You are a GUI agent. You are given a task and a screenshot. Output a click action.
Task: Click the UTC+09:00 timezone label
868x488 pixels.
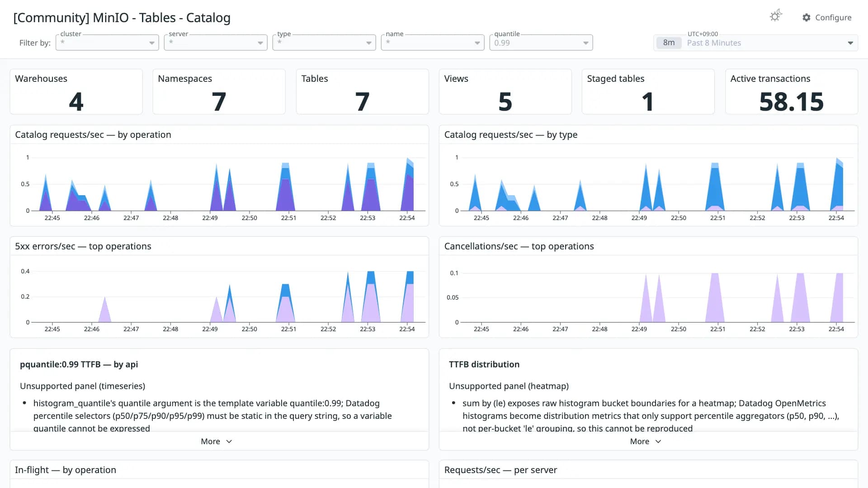coord(703,34)
